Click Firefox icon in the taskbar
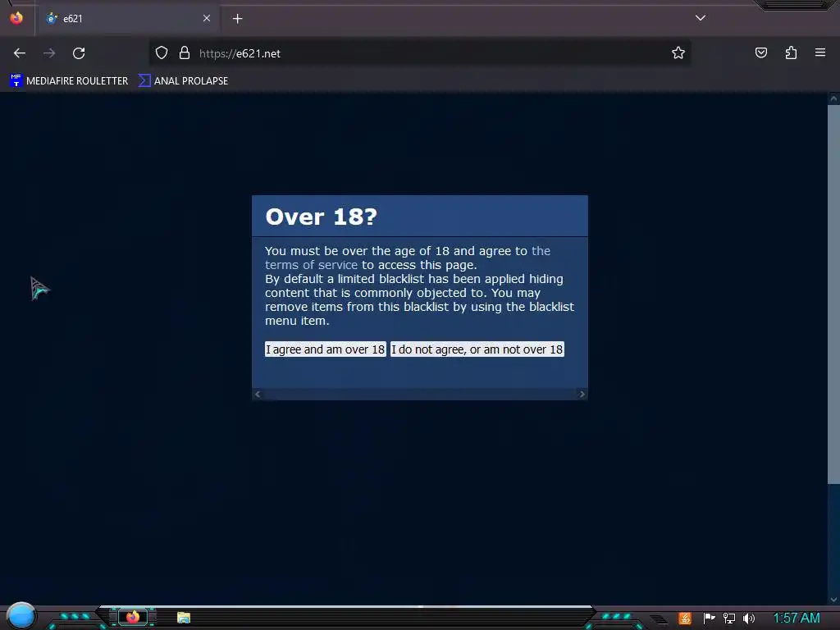 [133, 617]
